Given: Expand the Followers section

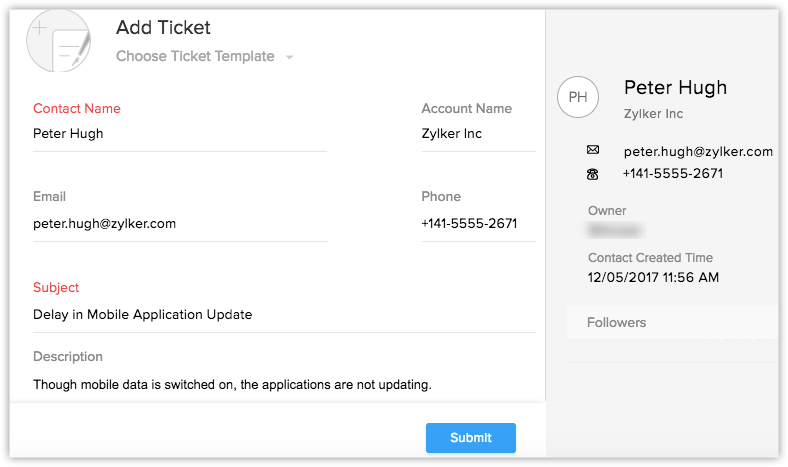Looking at the screenshot, I should pos(616,323).
